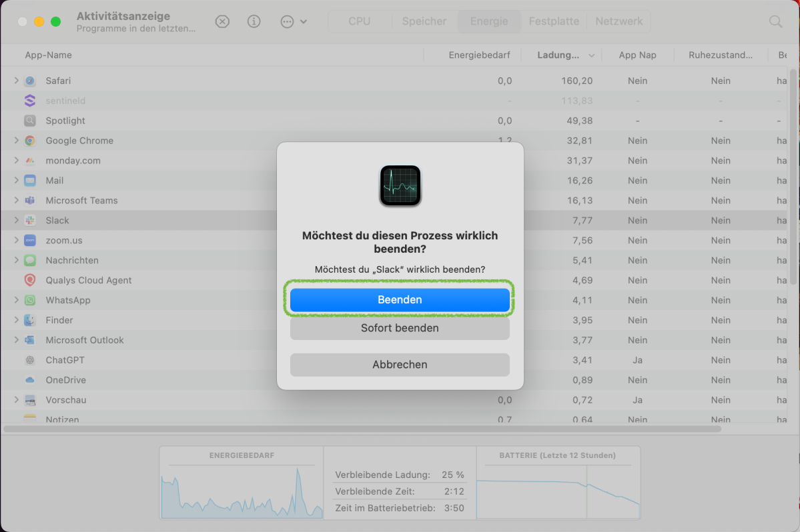Select the Google Chrome icon
The width and height of the screenshot is (800, 532).
coord(30,141)
